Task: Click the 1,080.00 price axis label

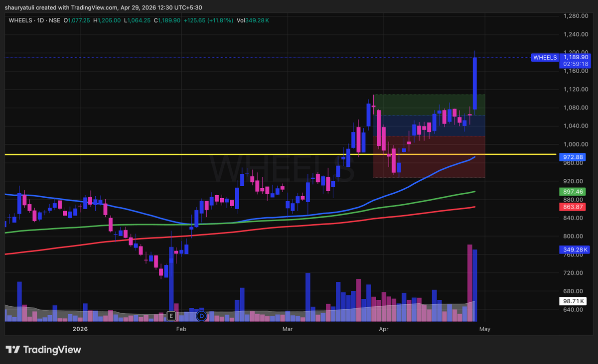Action: (x=577, y=108)
